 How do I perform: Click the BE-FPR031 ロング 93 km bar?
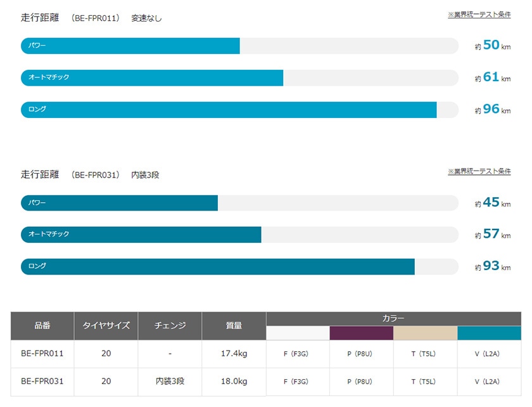tap(239, 267)
